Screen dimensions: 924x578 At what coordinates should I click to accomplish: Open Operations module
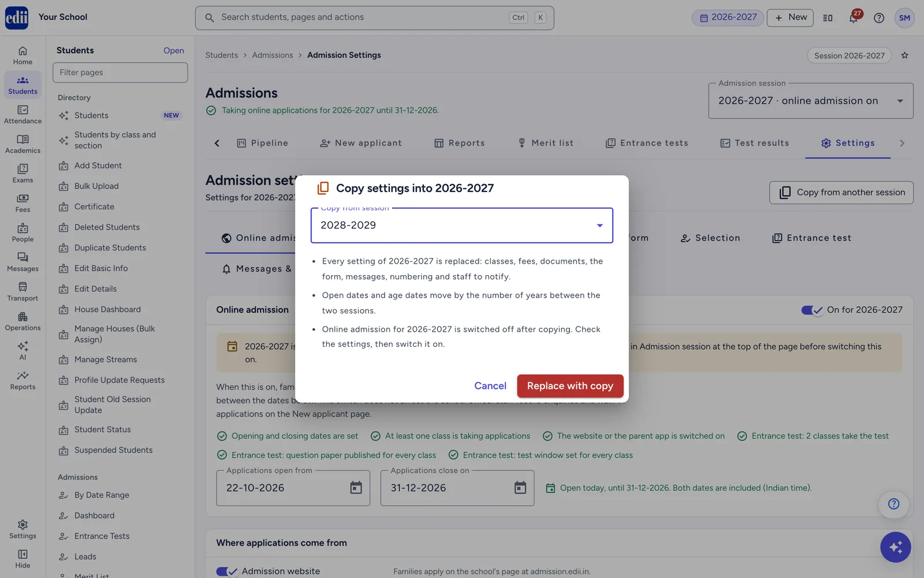[x=23, y=321]
